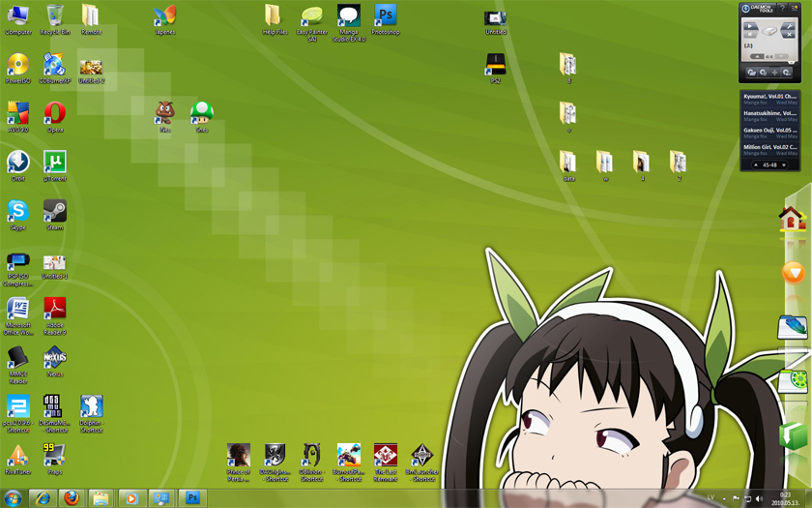Open the Remote folder on desktop
Viewport: 812px width, 508px height.
[91, 20]
